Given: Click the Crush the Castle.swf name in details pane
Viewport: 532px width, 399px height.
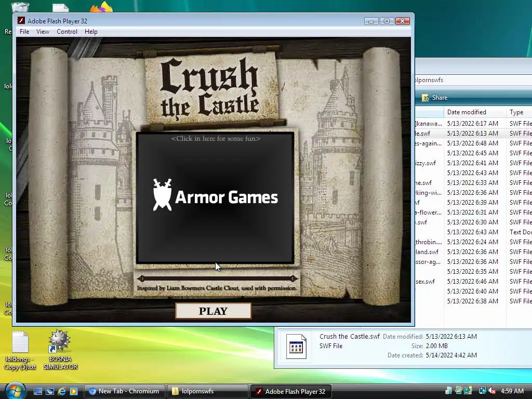Looking at the screenshot, I should point(350,336).
